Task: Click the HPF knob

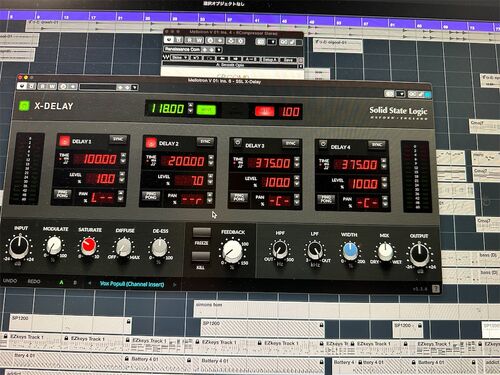Action: coord(280,250)
